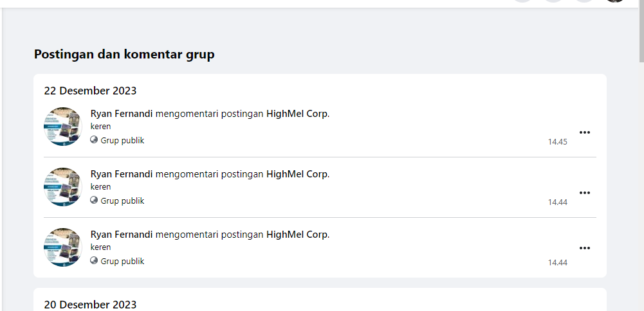Image resolution: width=644 pixels, height=311 pixels.
Task: Go to HighMel Corp. in the third entry
Action: coord(297,235)
